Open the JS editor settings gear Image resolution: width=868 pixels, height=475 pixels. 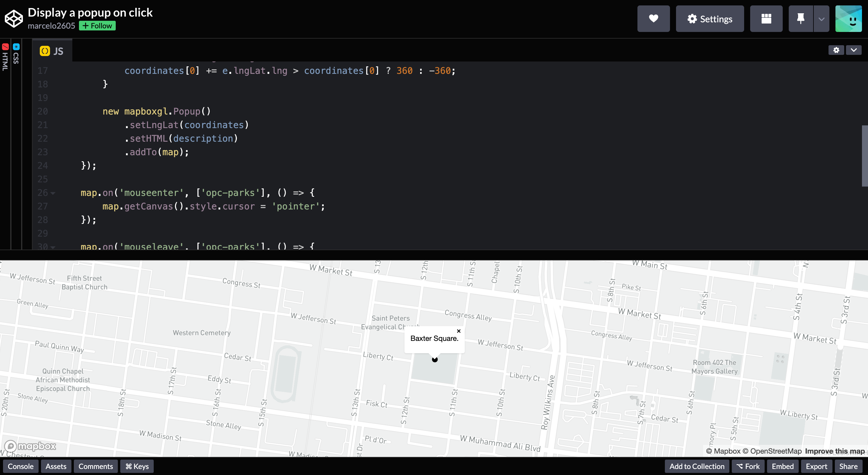pos(836,50)
